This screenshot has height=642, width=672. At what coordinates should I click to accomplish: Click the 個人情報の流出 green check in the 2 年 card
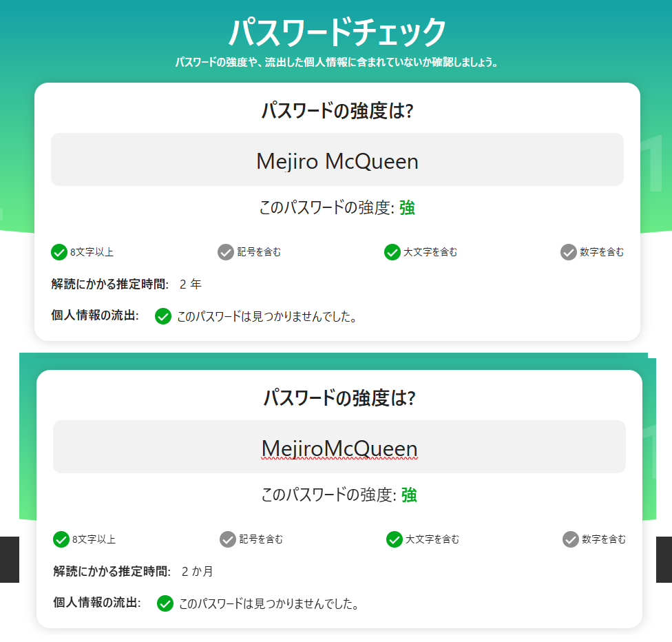pos(163,317)
